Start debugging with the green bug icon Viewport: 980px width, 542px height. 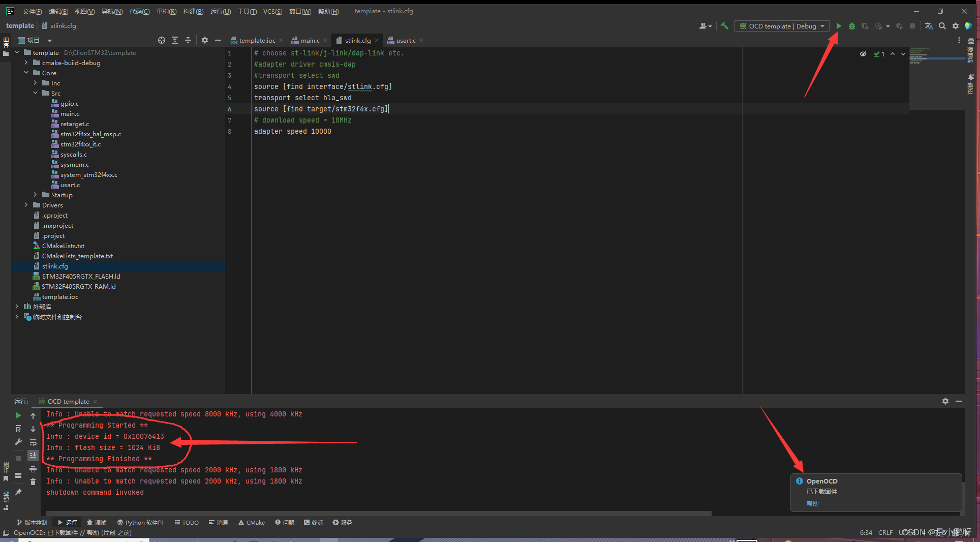coord(852,26)
